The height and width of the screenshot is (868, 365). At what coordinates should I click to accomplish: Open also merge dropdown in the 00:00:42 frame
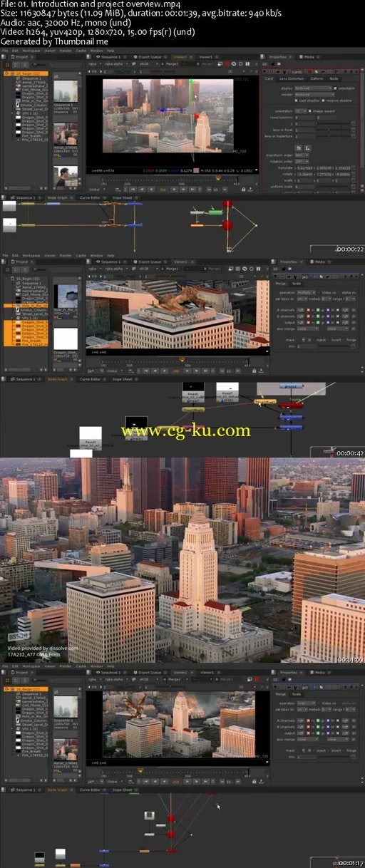tap(308, 329)
